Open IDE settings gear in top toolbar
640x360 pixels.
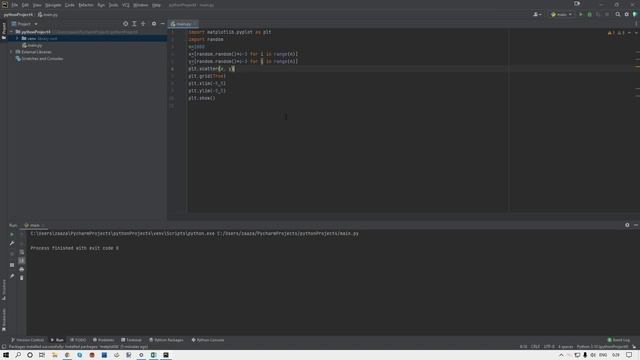pyautogui.click(x=627, y=14)
